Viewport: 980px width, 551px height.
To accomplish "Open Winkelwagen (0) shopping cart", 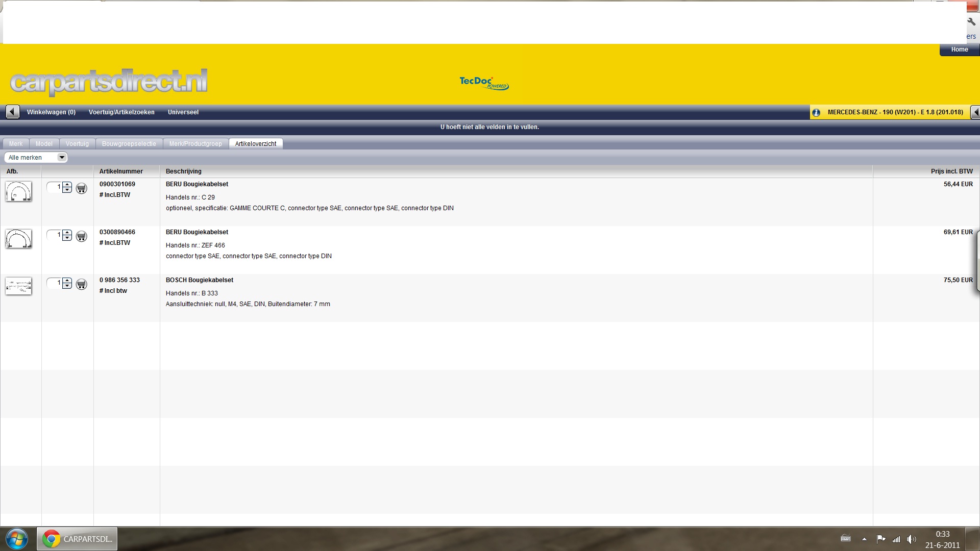I will 51,112.
